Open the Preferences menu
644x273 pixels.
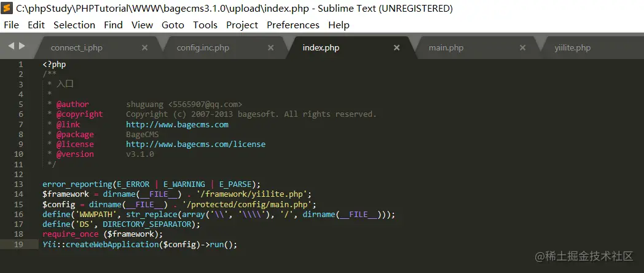pos(293,25)
